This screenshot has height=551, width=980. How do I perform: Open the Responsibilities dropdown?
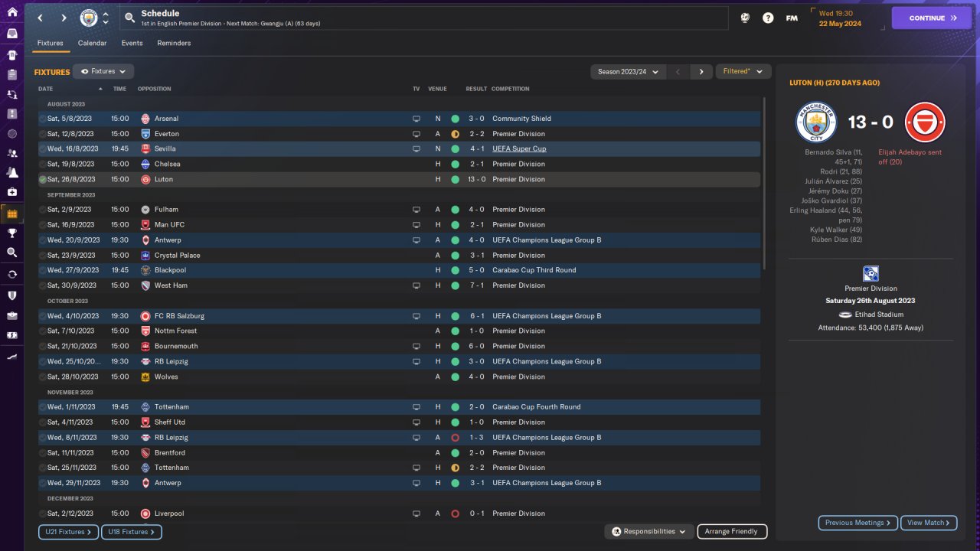(x=649, y=531)
